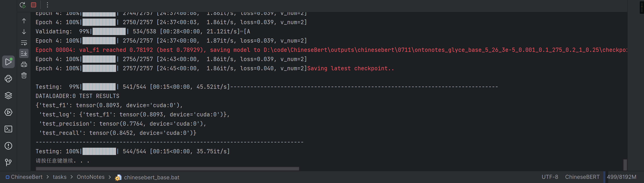This screenshot has width=644, height=183.
Task: Select tasks folder in breadcrumb
Action: 60,177
